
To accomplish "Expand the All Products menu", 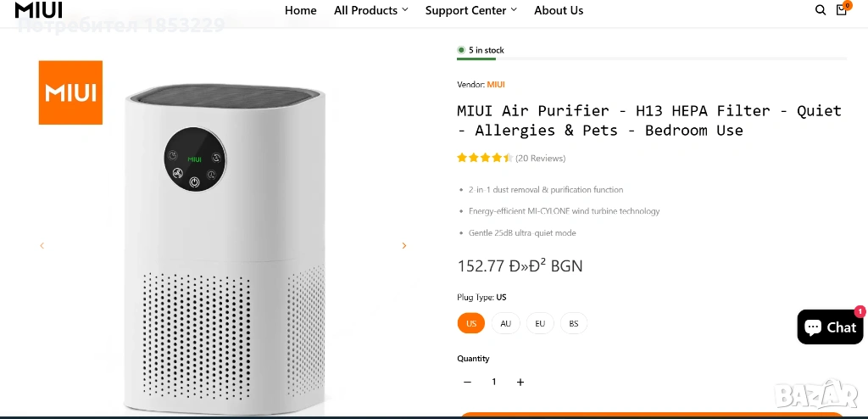I will (x=371, y=10).
